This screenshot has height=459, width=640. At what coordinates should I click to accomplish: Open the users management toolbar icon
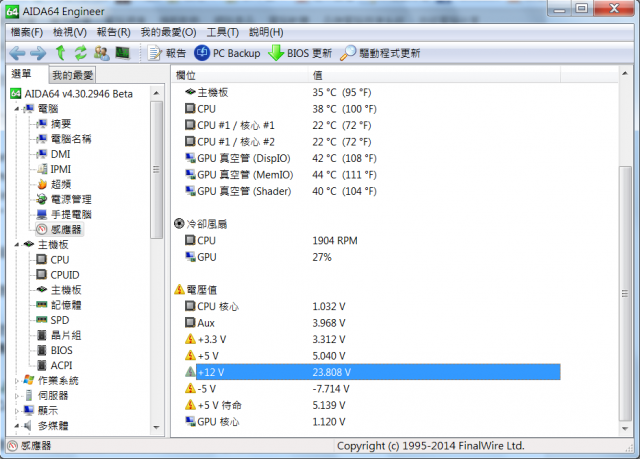click(x=102, y=53)
